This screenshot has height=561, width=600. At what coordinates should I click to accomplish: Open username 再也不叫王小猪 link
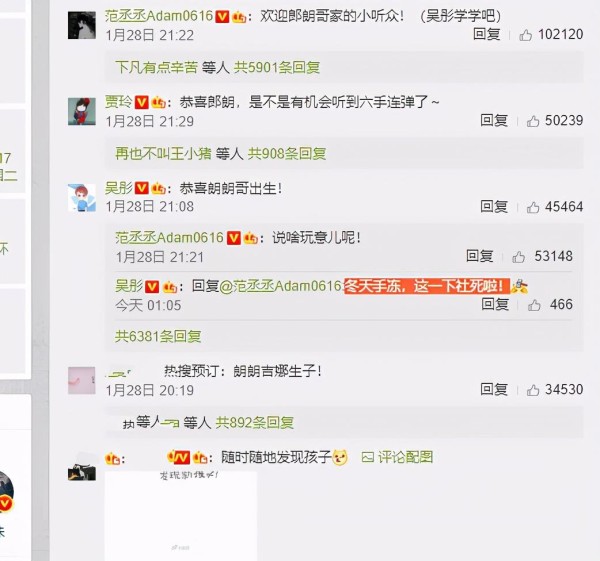163,154
